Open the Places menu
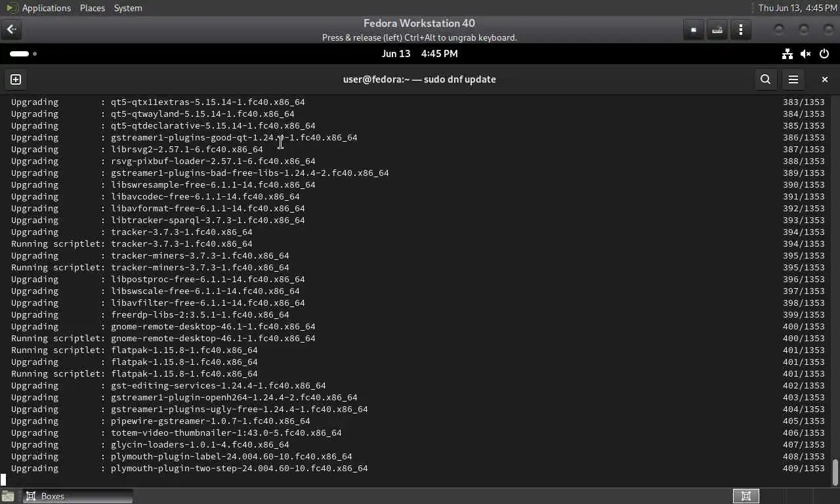The image size is (840, 504). [93, 8]
